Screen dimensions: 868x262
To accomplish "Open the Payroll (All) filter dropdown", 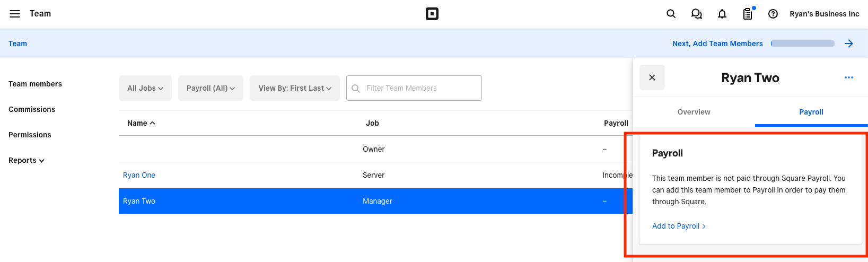I will [x=211, y=88].
